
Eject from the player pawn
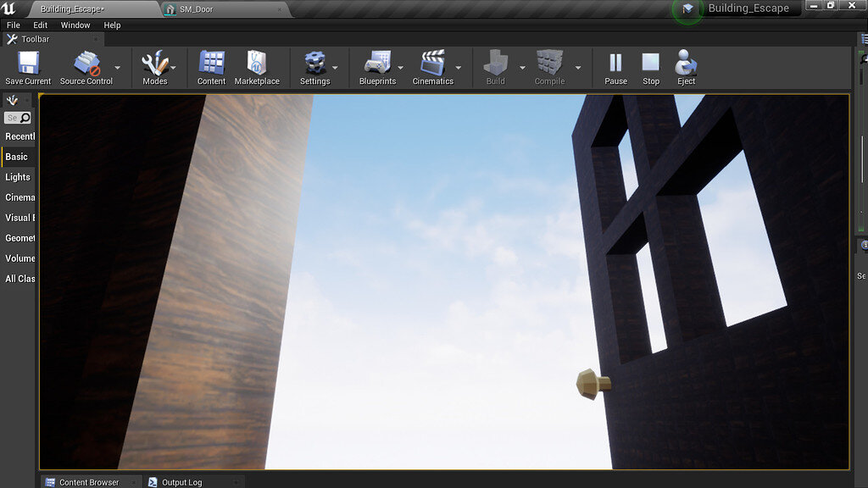coord(686,64)
